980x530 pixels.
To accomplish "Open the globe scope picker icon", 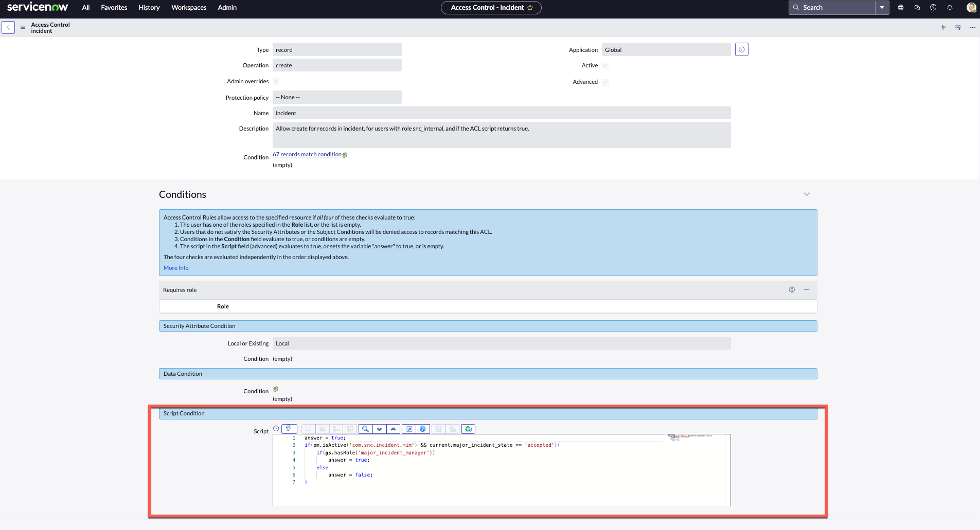I will (901, 7).
